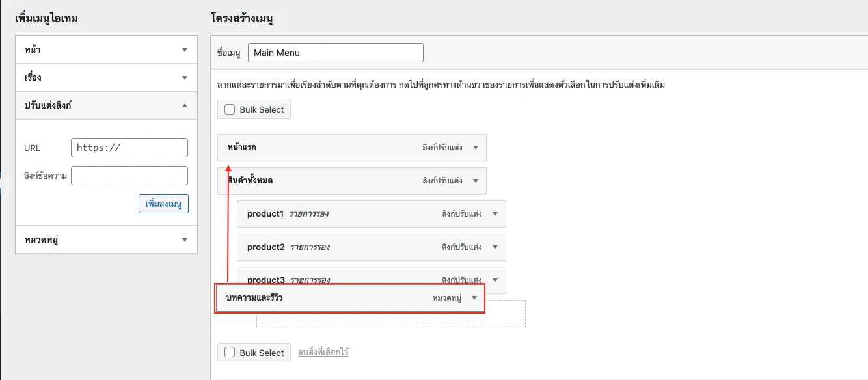Click the ปรับแต่งลิงก์ panel heading
Screen dimensions: 868x380
pos(106,105)
